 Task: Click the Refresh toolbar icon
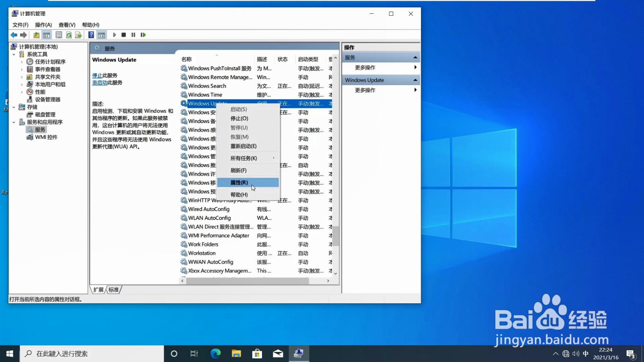click(x=69, y=35)
